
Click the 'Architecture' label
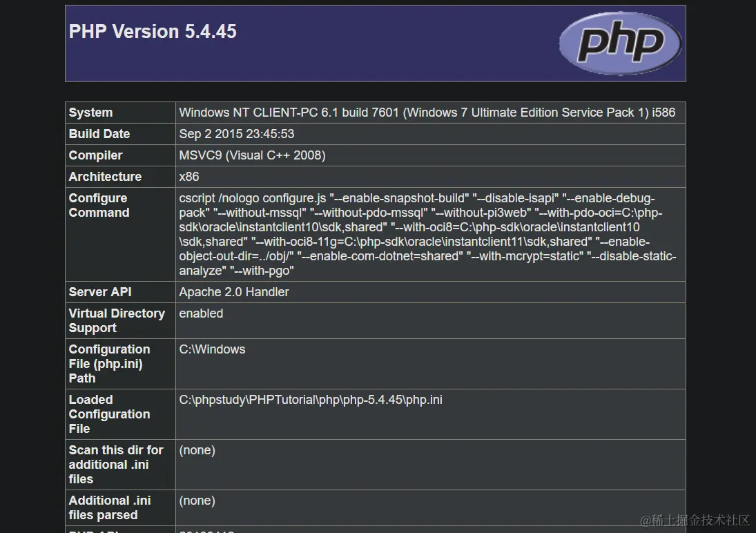(105, 177)
